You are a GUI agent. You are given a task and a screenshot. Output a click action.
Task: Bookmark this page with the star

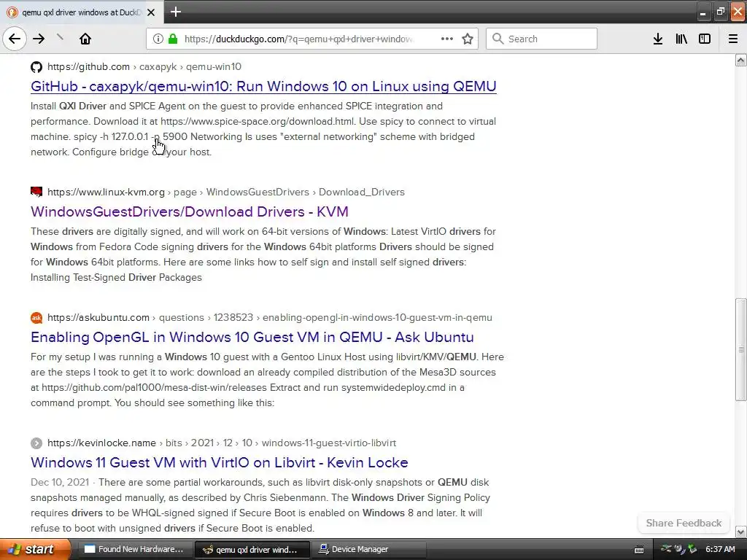[468, 39]
